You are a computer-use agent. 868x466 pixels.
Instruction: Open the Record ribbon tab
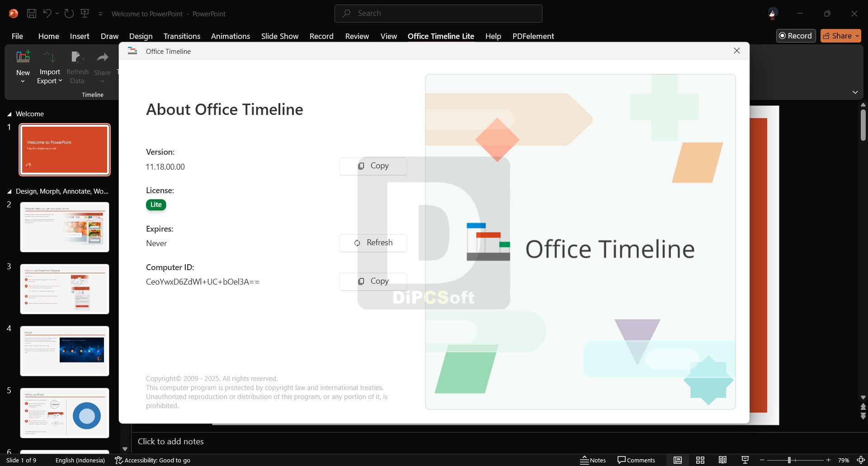pyautogui.click(x=321, y=36)
